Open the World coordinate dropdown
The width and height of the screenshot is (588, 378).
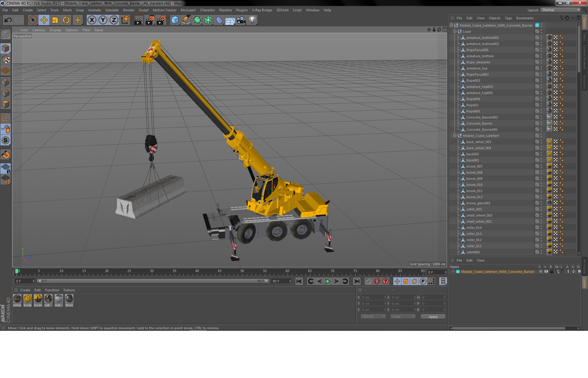click(x=373, y=316)
